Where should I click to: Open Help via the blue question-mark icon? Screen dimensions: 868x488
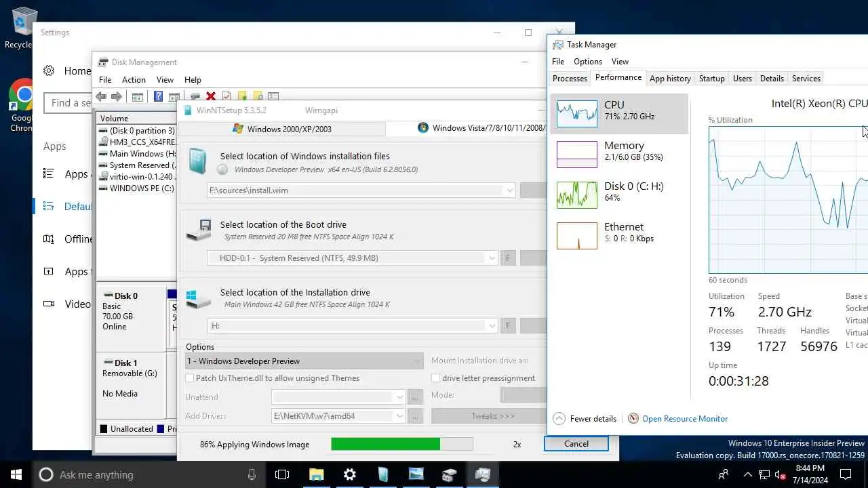[158, 96]
